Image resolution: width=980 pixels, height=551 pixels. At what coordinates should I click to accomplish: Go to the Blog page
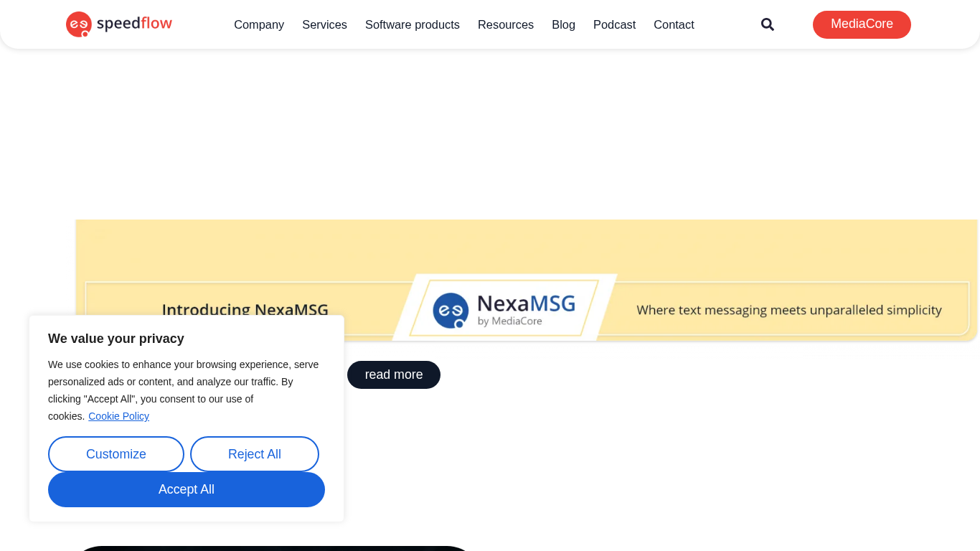pyautogui.click(x=563, y=24)
